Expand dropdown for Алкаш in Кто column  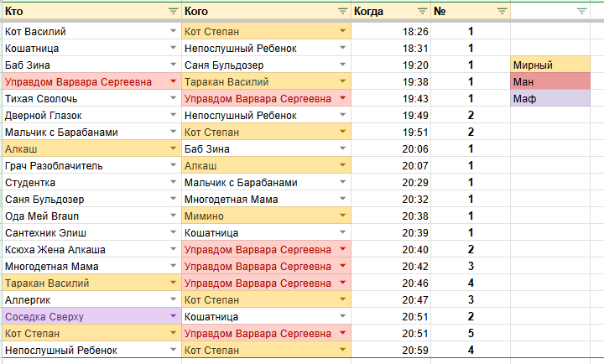(x=174, y=148)
